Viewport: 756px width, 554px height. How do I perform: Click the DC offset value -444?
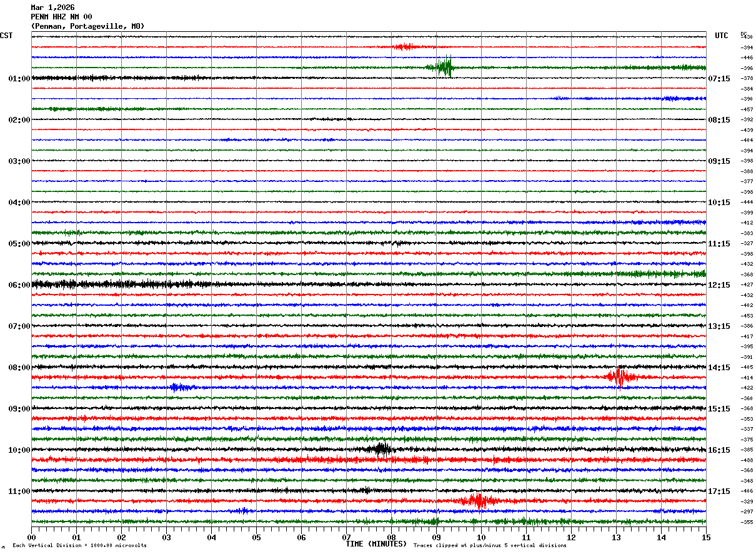747,203
